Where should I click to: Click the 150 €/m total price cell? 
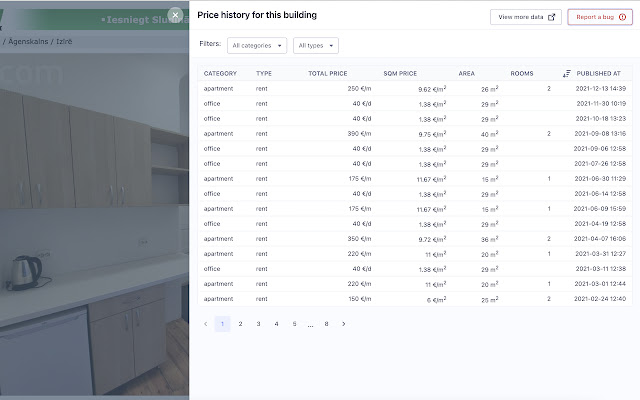[x=359, y=299]
